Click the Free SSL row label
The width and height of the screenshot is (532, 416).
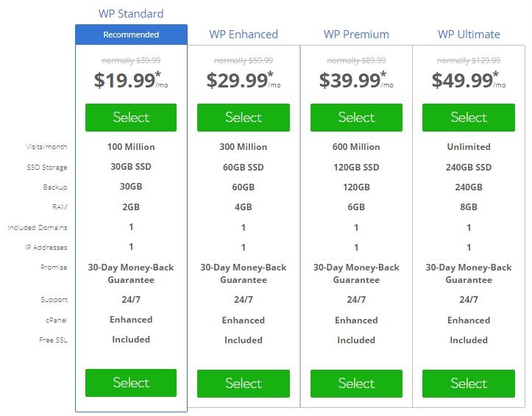(x=53, y=340)
